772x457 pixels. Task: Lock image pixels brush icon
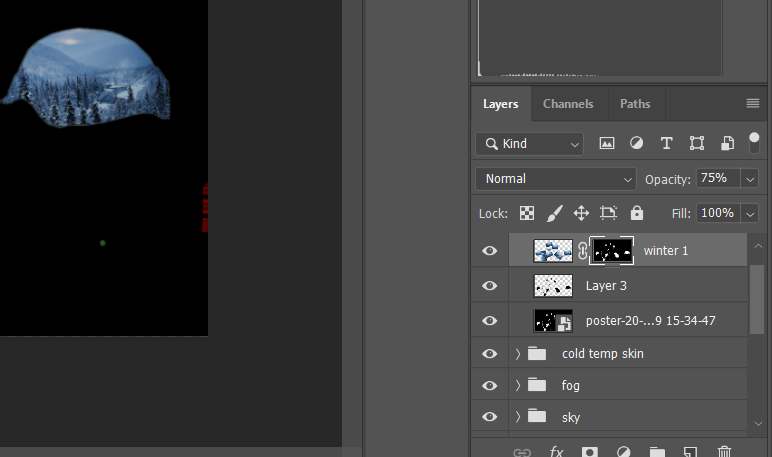pos(555,213)
